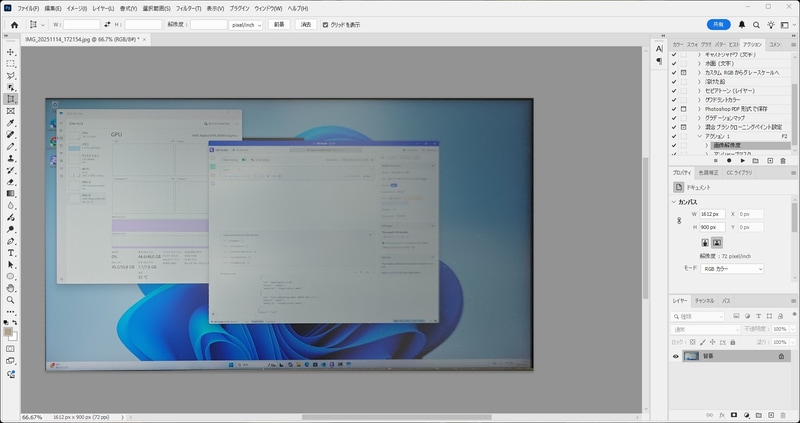Collapse the カンバス section
The width and height of the screenshot is (800, 423).
[x=674, y=202]
